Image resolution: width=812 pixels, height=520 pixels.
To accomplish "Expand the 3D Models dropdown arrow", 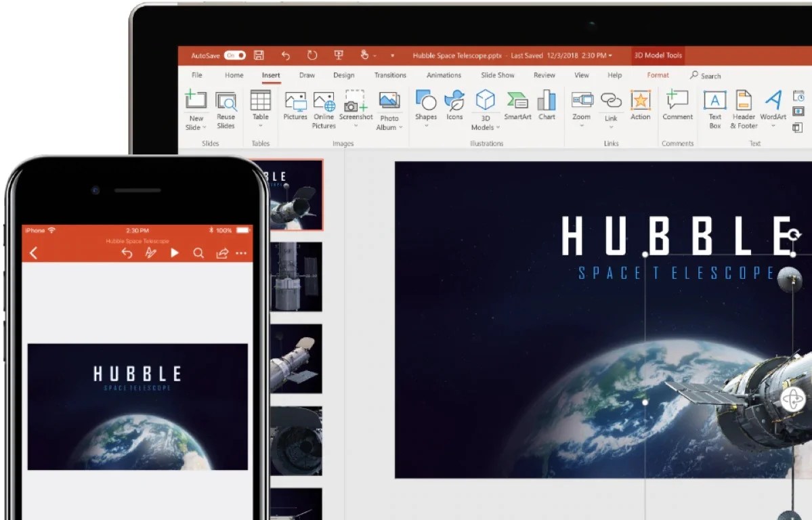I will point(498,127).
